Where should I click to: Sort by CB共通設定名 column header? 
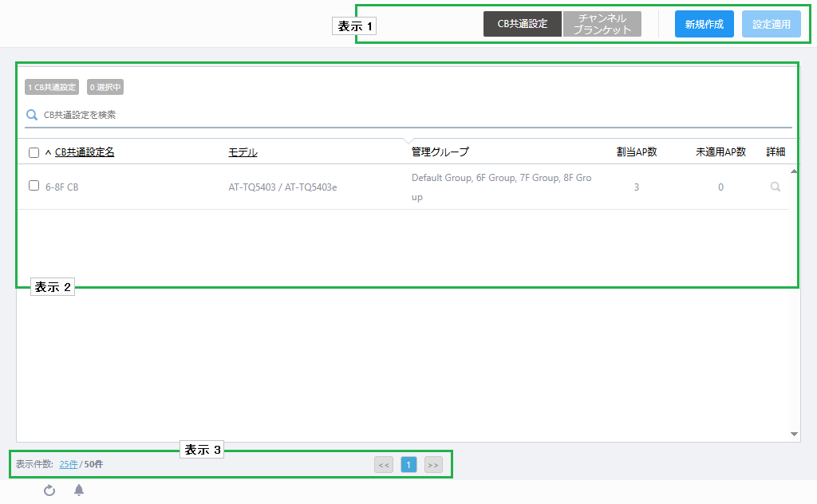[85, 152]
